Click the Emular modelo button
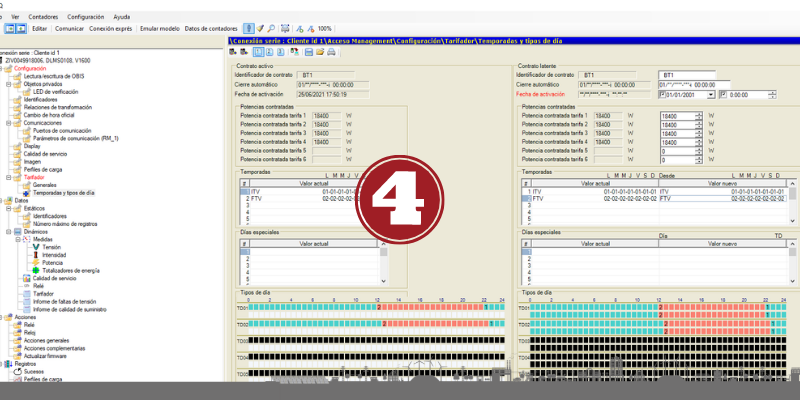Viewport: 800px width, 400px height. 160,29
